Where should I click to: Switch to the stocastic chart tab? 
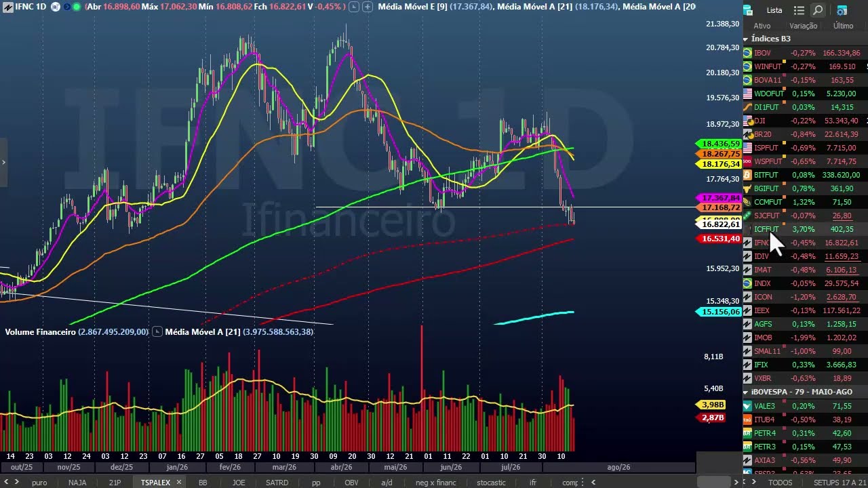point(491,483)
